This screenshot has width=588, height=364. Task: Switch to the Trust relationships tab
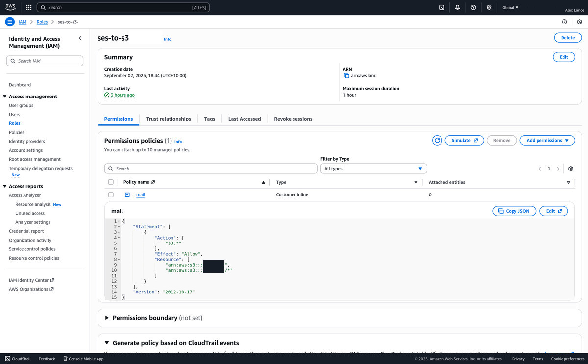tap(168, 119)
